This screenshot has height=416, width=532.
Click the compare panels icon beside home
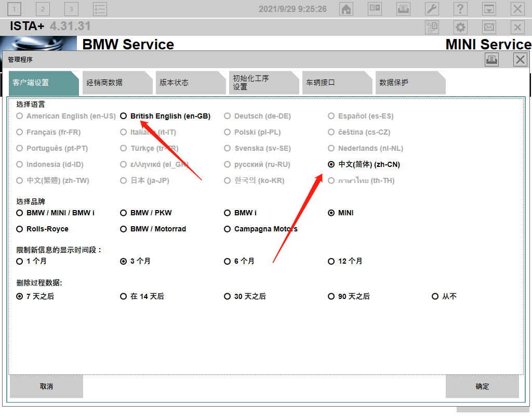[375, 9]
